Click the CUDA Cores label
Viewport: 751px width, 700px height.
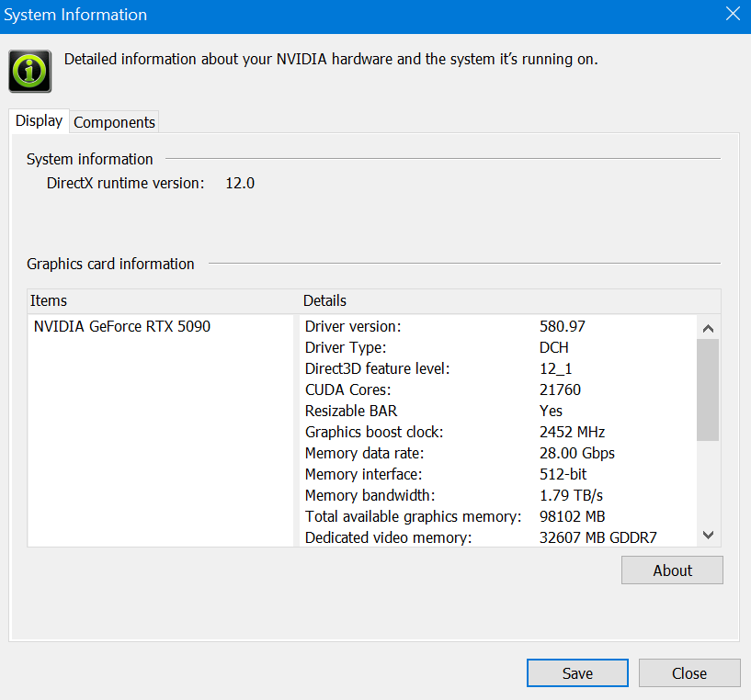click(347, 390)
